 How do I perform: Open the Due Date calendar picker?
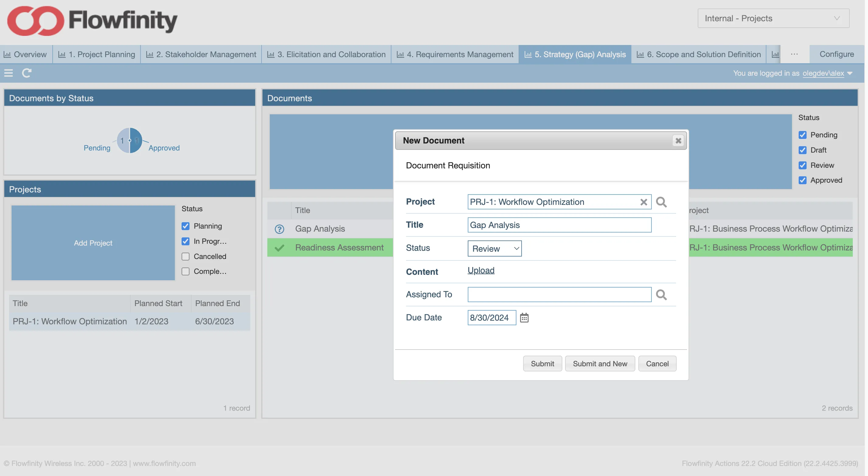pyautogui.click(x=525, y=317)
